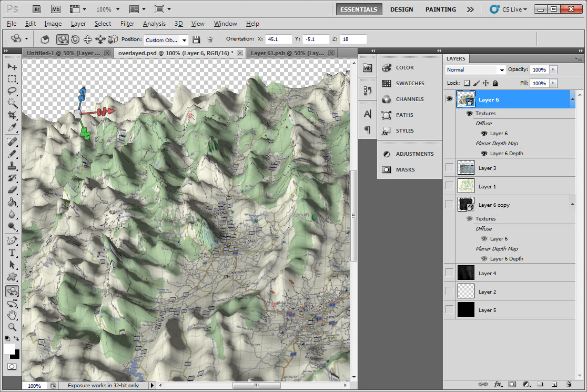Toggle visibility of Layer 6 Depth texture

pos(484,154)
